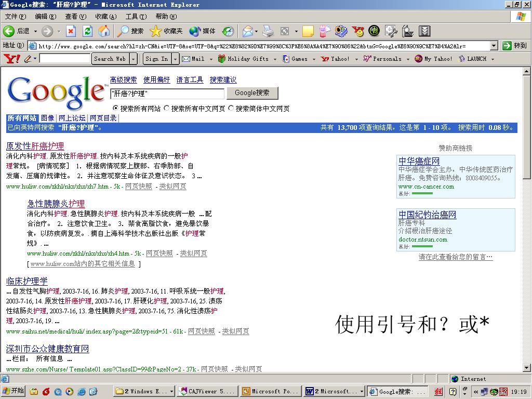Launch Internet Explorer from the quick launch bar

[82, 392]
